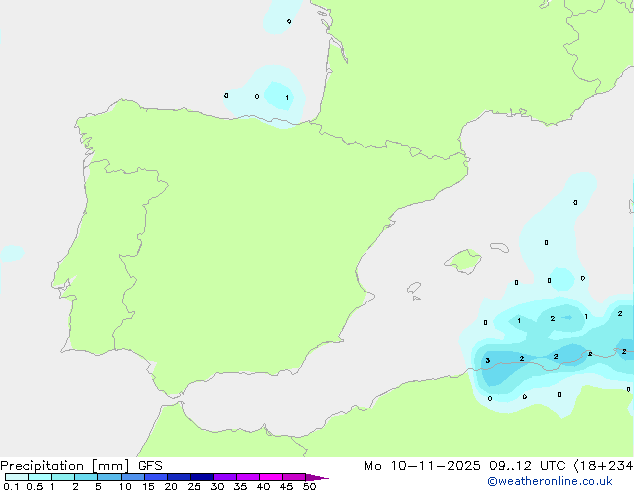Click the 'Mo' weekday text
This screenshot has height=490, width=634.
point(373,466)
